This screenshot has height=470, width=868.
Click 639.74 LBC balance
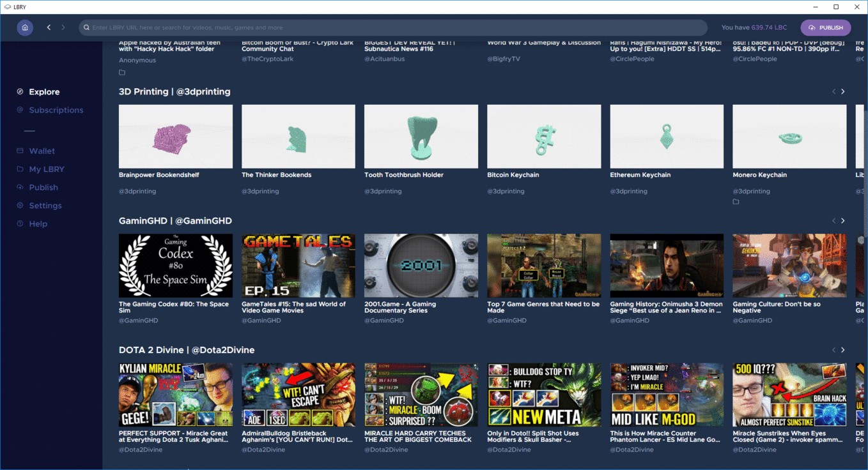pos(770,27)
